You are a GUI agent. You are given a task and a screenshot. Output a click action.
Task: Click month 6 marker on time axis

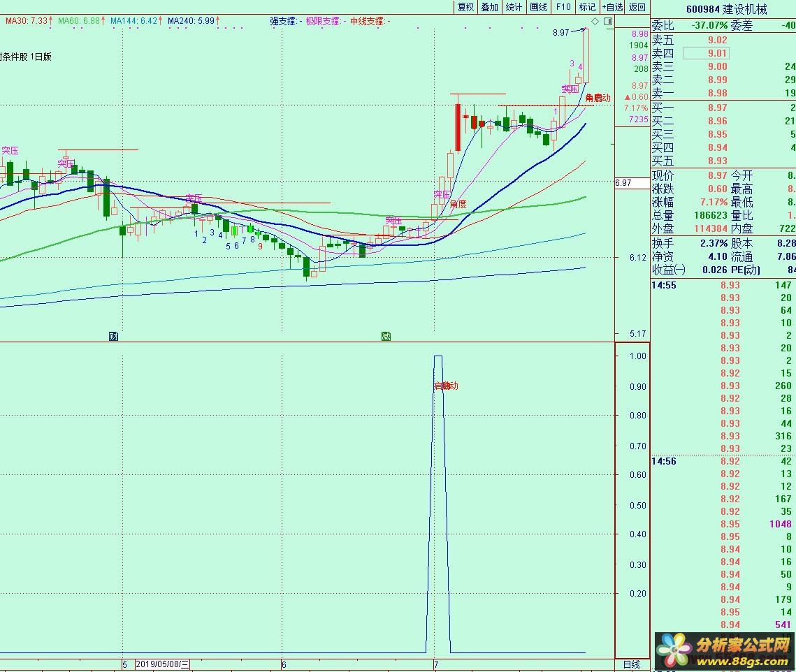pyautogui.click(x=284, y=664)
